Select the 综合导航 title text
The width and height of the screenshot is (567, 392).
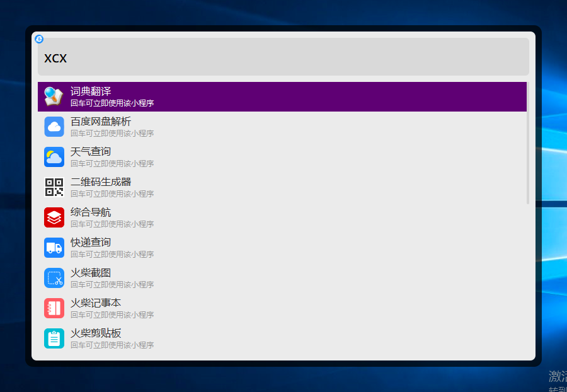point(91,212)
